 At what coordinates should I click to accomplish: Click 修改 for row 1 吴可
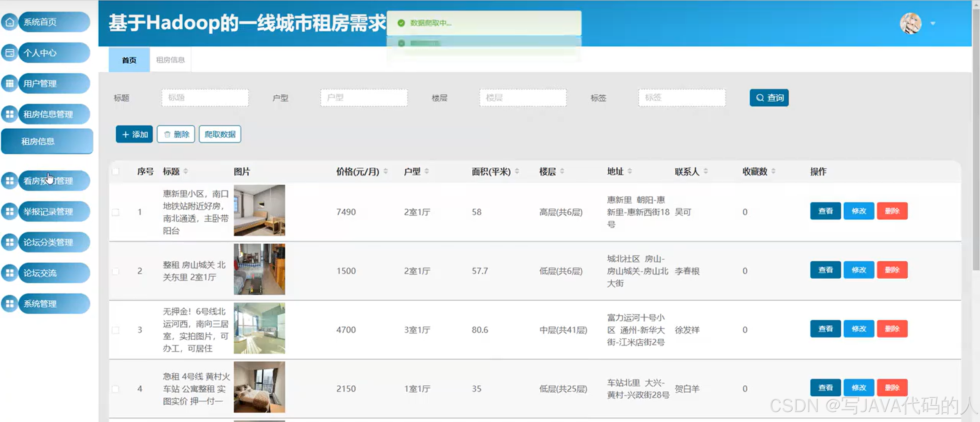click(859, 211)
